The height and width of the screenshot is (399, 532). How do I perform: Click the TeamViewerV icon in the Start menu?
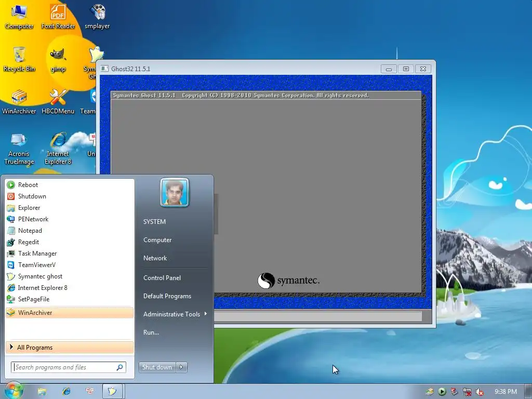pyautogui.click(x=11, y=265)
